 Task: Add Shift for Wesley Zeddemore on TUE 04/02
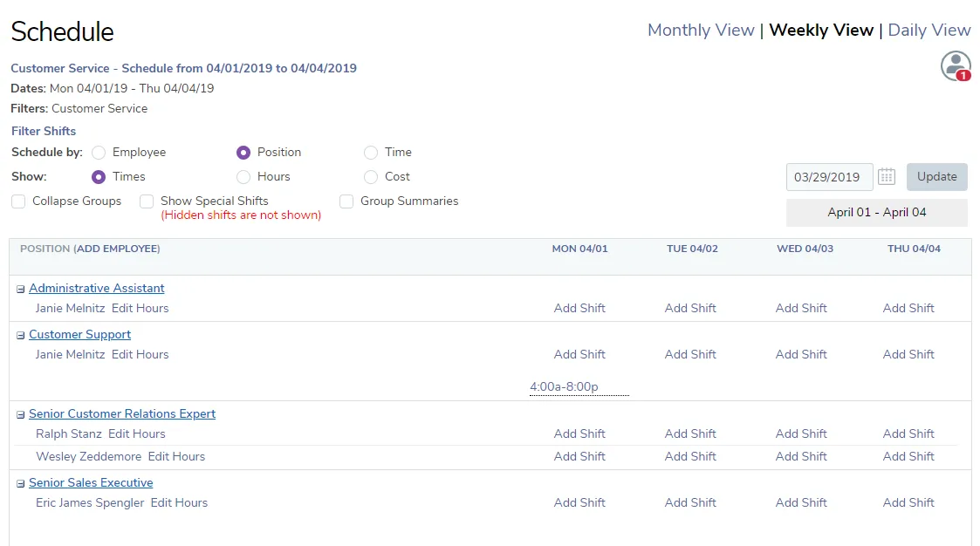pyautogui.click(x=690, y=457)
